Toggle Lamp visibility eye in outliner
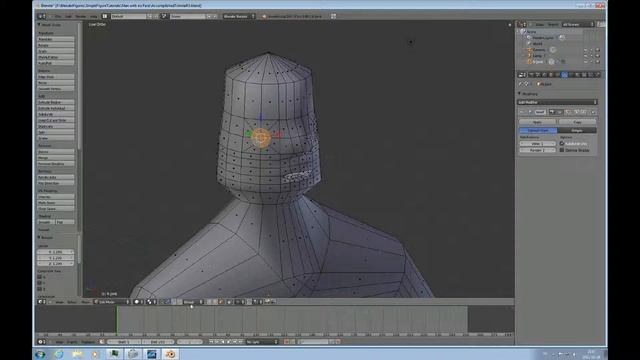Viewport: 640px width, 360px height. [x=586, y=56]
